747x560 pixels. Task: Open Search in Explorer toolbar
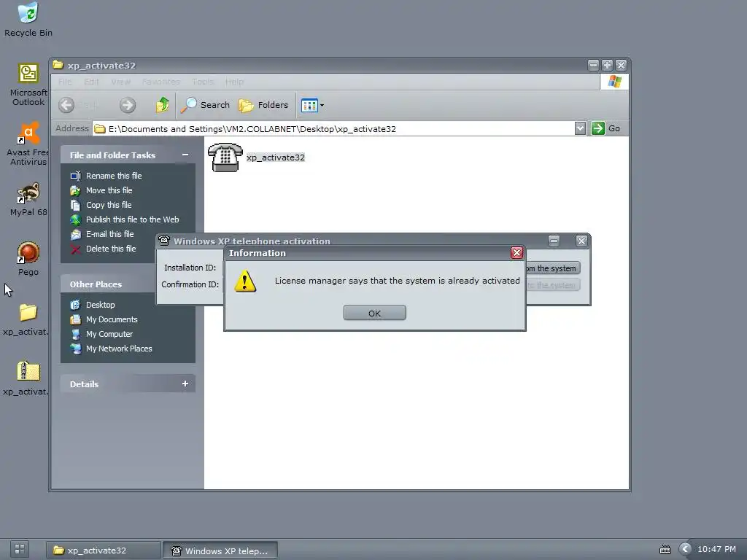coord(205,105)
